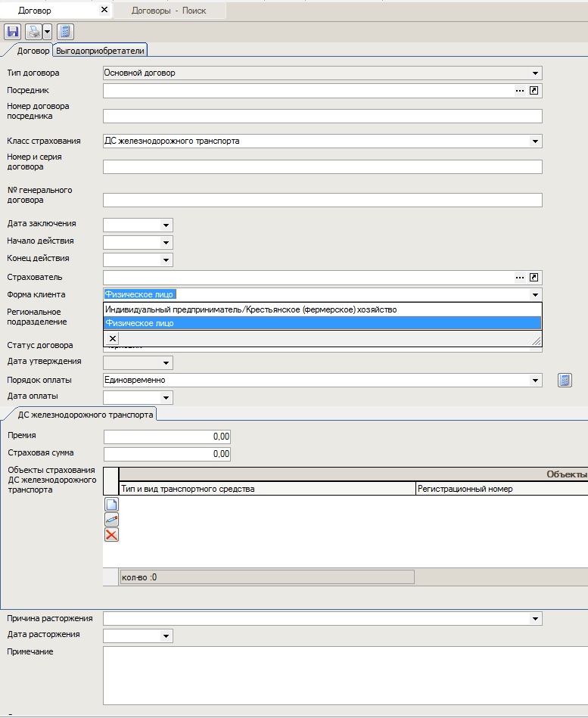Screen dimensions: 588x718
Task: Open the Страхователь record with the arrow icon
Action: (x=534, y=278)
